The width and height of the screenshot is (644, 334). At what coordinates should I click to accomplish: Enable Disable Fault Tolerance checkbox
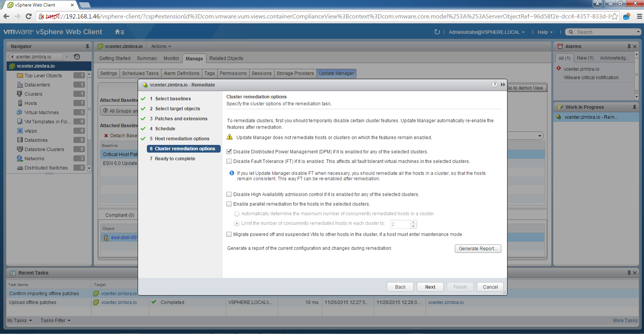click(x=229, y=161)
